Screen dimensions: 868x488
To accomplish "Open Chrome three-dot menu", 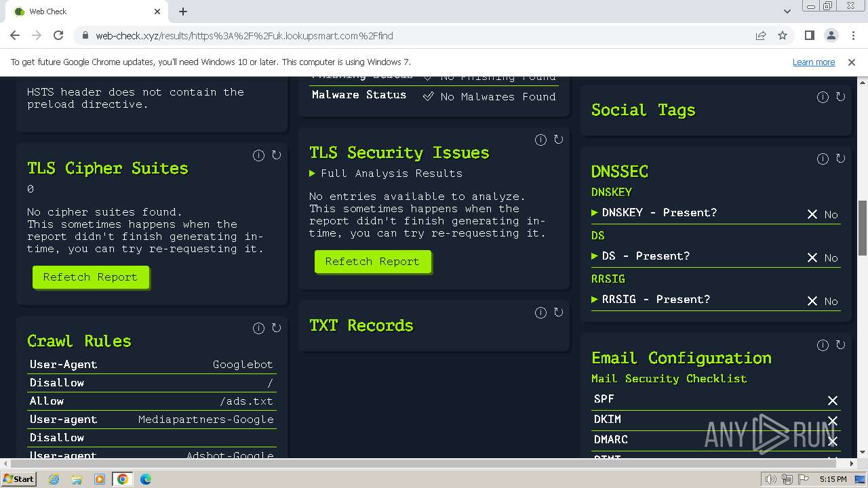I will [852, 36].
